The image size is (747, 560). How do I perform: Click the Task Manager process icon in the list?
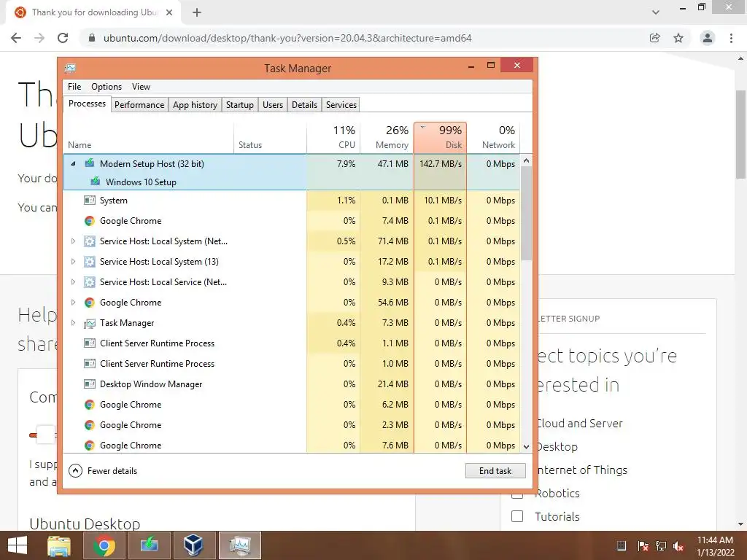tap(89, 323)
